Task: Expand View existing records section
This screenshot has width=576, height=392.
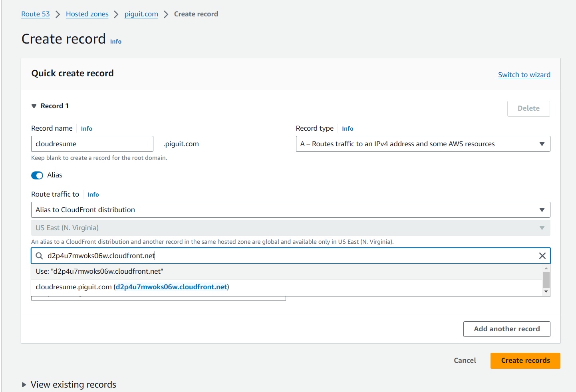Action: point(24,384)
